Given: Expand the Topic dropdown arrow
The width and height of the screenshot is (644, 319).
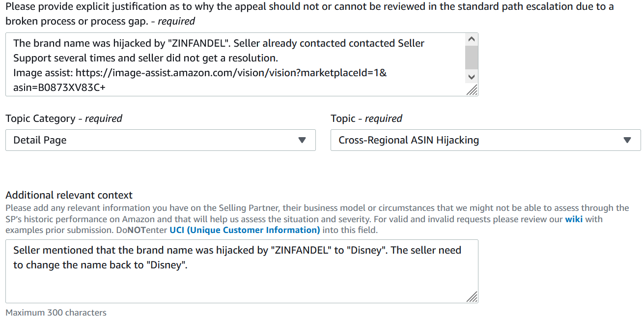Looking at the screenshot, I should [x=627, y=140].
